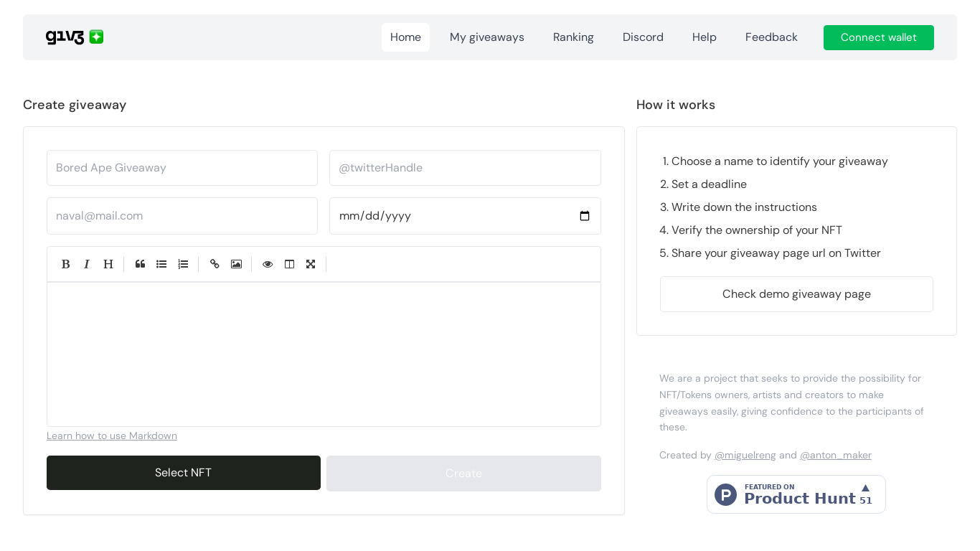Insert a blockquote in the editor

point(140,264)
